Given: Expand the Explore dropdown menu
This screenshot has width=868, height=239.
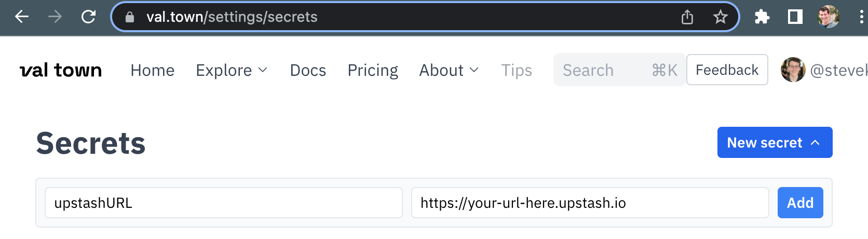Looking at the screenshot, I should (232, 70).
